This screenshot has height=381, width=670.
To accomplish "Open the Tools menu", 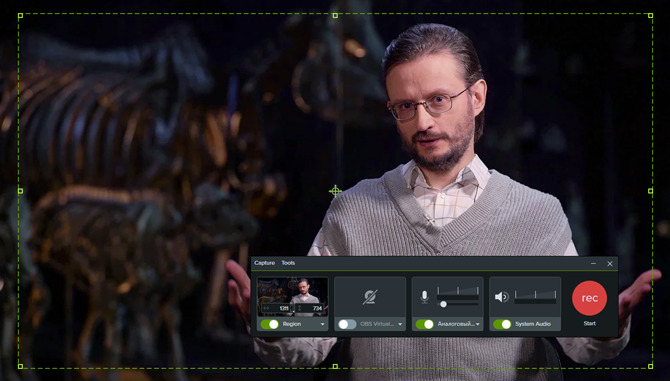I will click(288, 263).
